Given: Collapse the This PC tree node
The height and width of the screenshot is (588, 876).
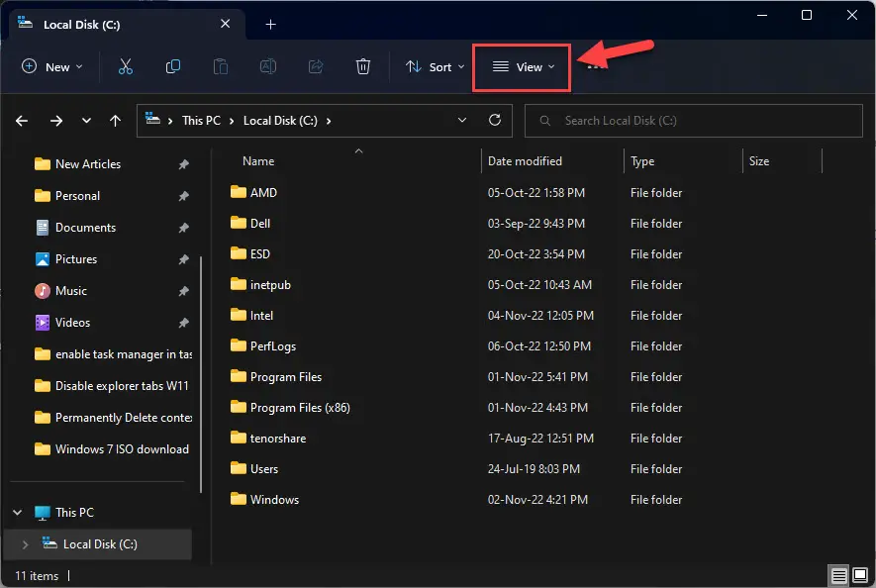Looking at the screenshot, I should pos(18,512).
